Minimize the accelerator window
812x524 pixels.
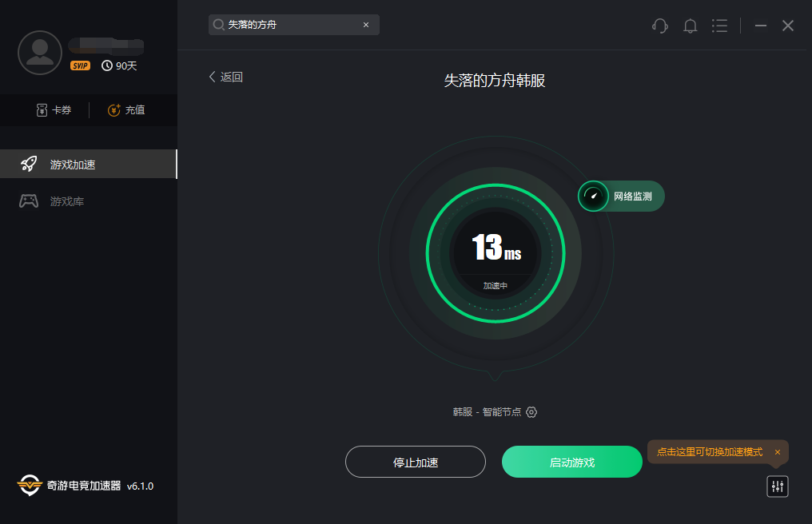761,26
